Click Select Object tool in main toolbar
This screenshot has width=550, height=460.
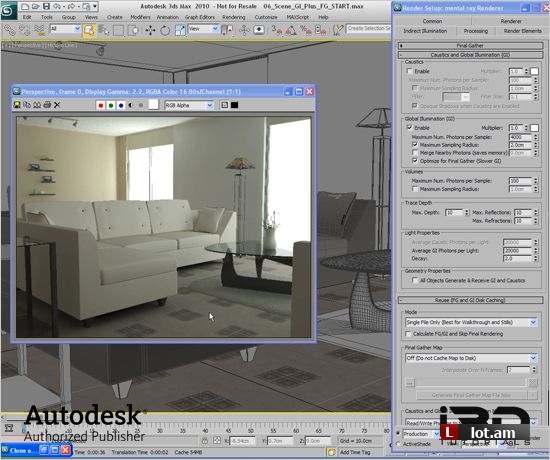click(x=89, y=31)
